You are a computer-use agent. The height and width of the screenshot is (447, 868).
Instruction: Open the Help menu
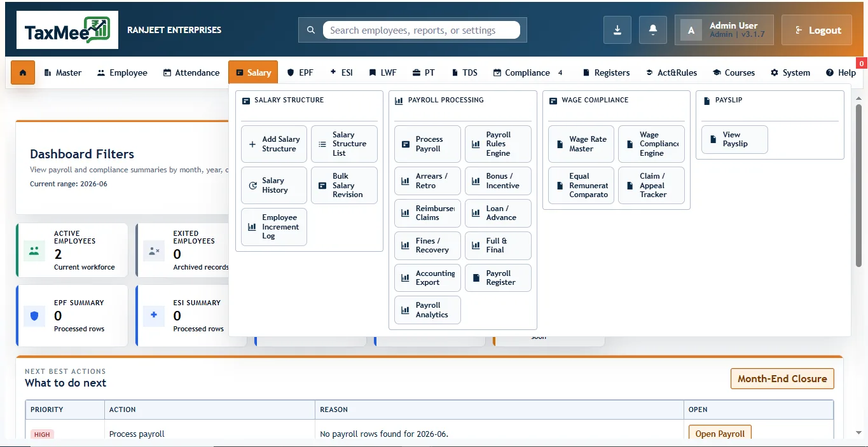click(841, 72)
